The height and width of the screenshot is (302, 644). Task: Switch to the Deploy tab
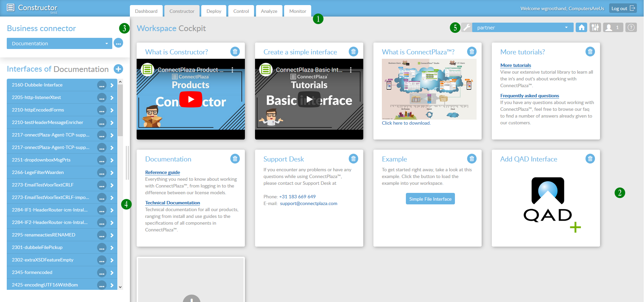point(214,11)
